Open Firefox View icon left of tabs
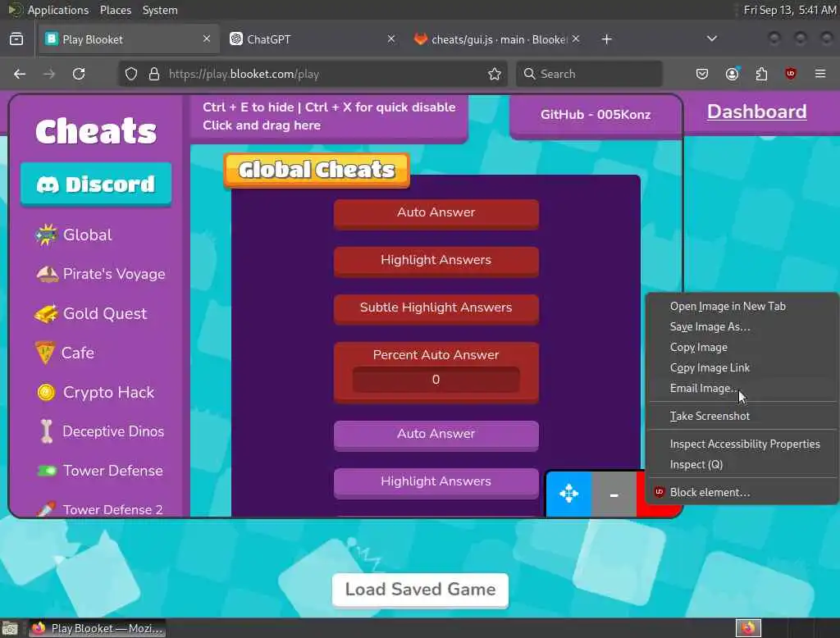 click(x=16, y=39)
